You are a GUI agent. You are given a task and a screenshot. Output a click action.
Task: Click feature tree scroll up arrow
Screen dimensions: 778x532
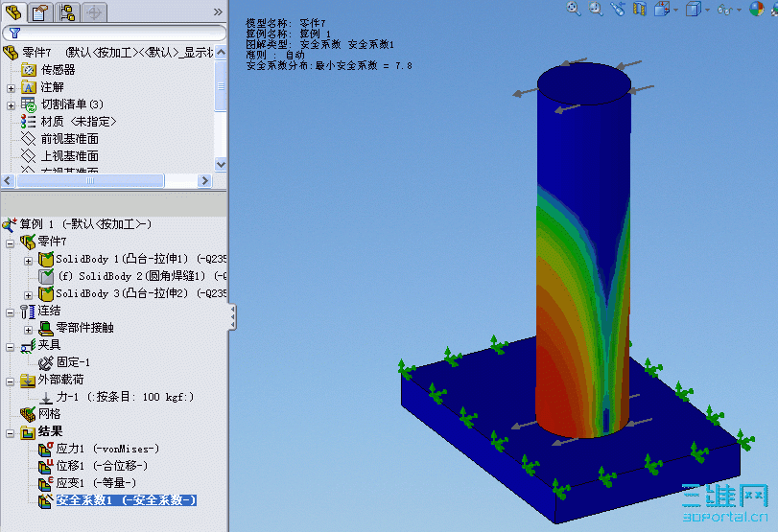click(221, 52)
